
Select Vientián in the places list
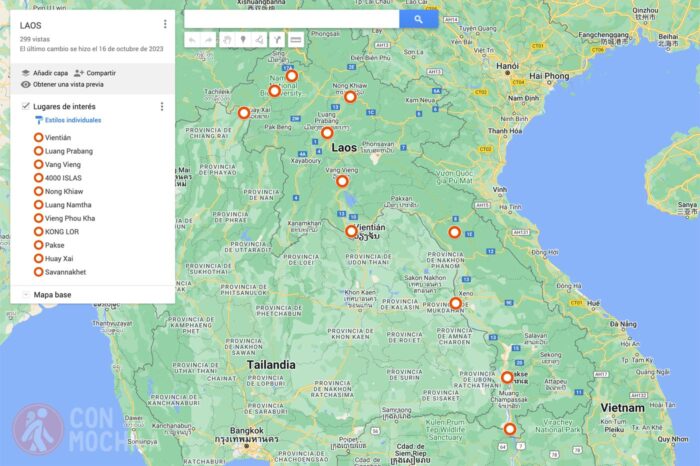coord(58,137)
